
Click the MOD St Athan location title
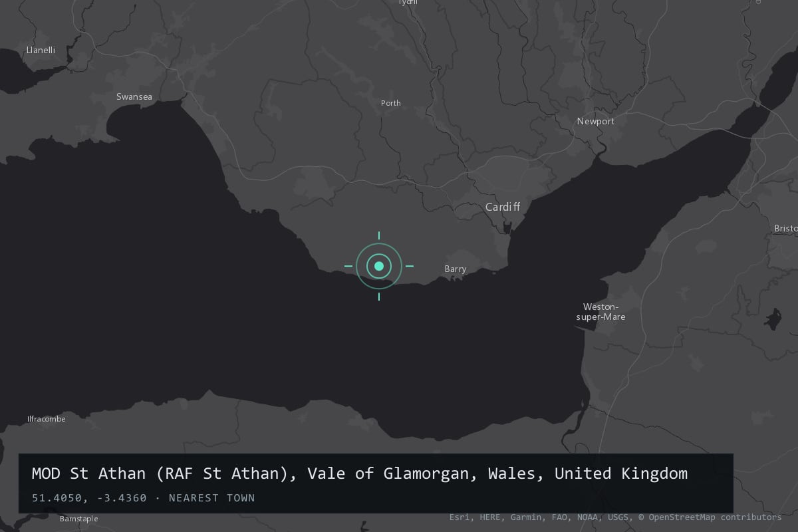click(360, 473)
